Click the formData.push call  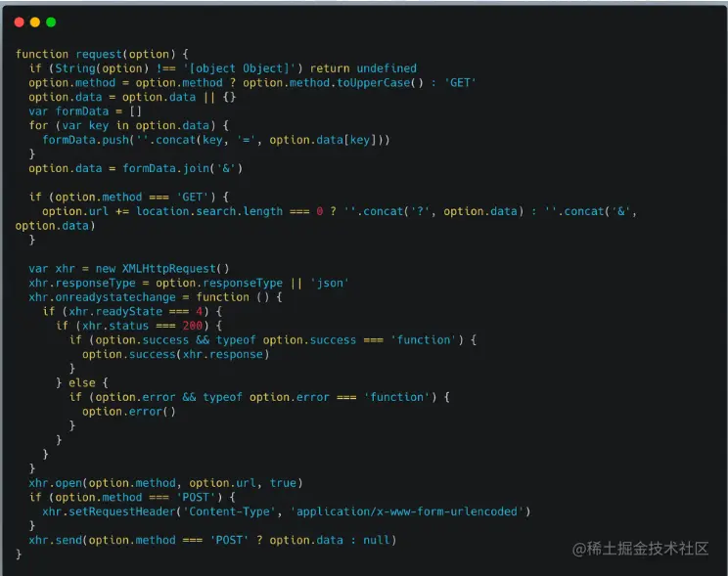(86, 140)
